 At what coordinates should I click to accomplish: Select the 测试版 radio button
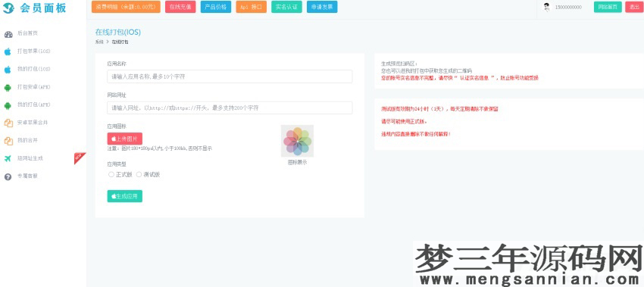click(139, 174)
